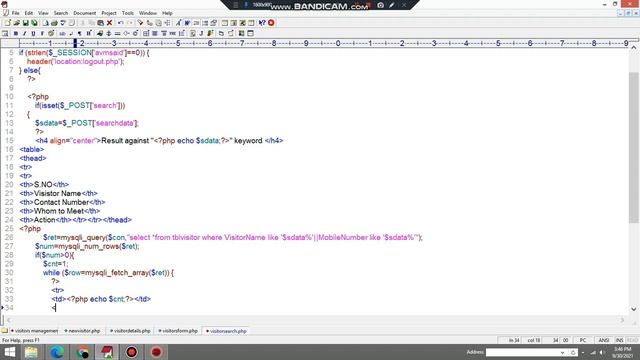This screenshot has height=360, width=640.
Task: Click the Save All icon
Action: [x=34, y=23]
